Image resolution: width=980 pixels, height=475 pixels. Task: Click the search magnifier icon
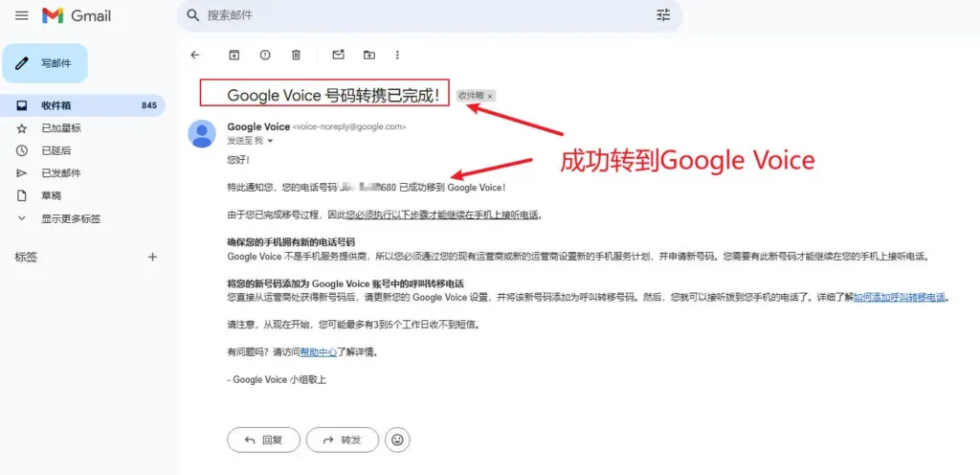tap(193, 15)
